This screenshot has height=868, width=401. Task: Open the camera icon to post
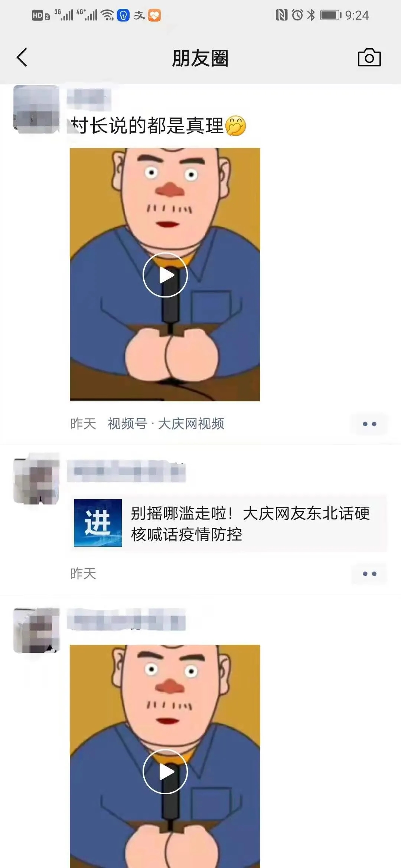coord(369,57)
